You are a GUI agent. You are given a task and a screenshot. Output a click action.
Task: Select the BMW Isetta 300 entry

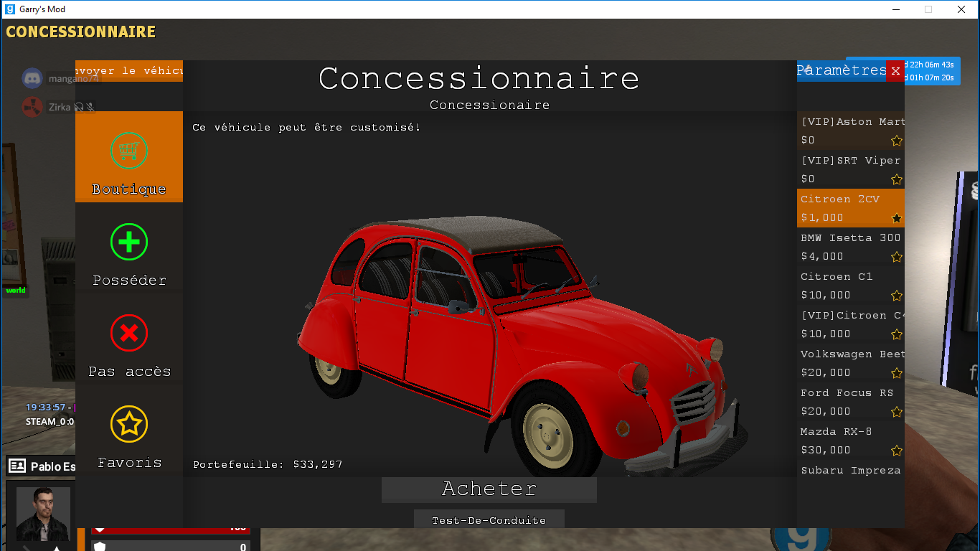tap(851, 247)
